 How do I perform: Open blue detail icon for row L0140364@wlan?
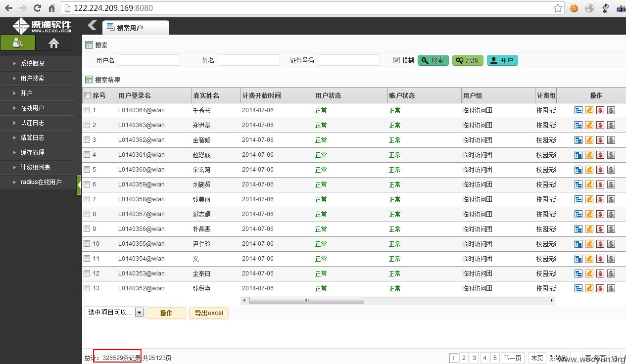click(x=578, y=110)
